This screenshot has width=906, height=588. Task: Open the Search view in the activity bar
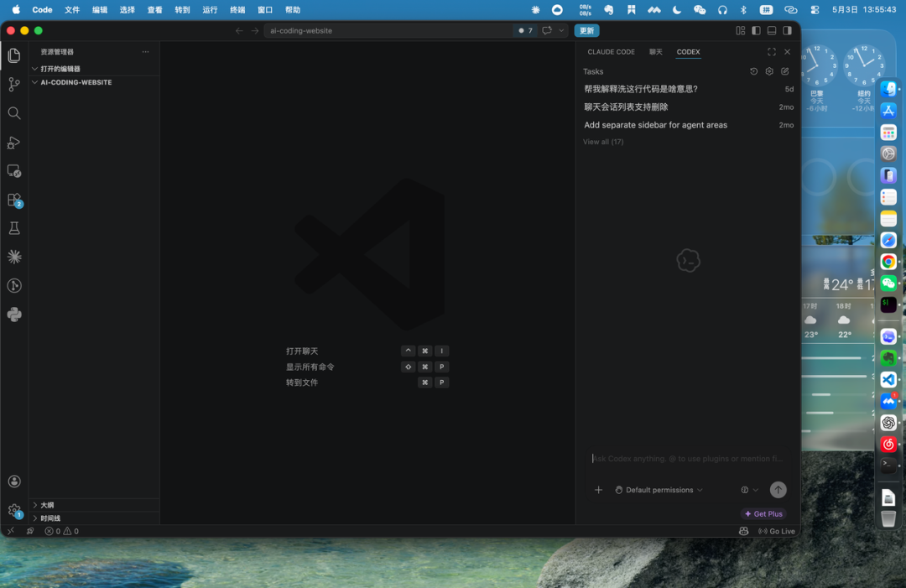(x=14, y=113)
